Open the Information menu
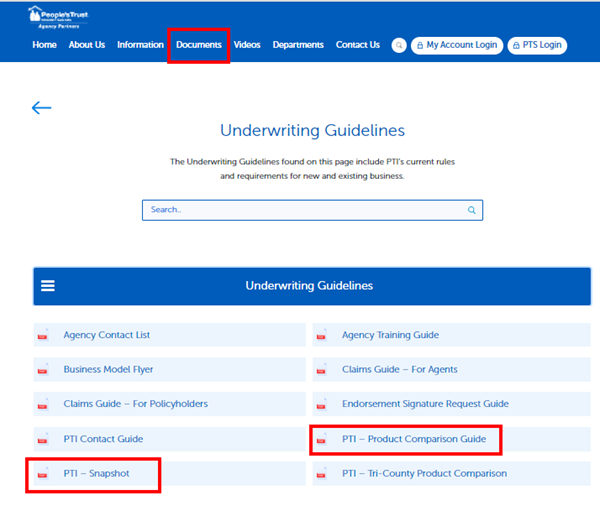 click(140, 45)
